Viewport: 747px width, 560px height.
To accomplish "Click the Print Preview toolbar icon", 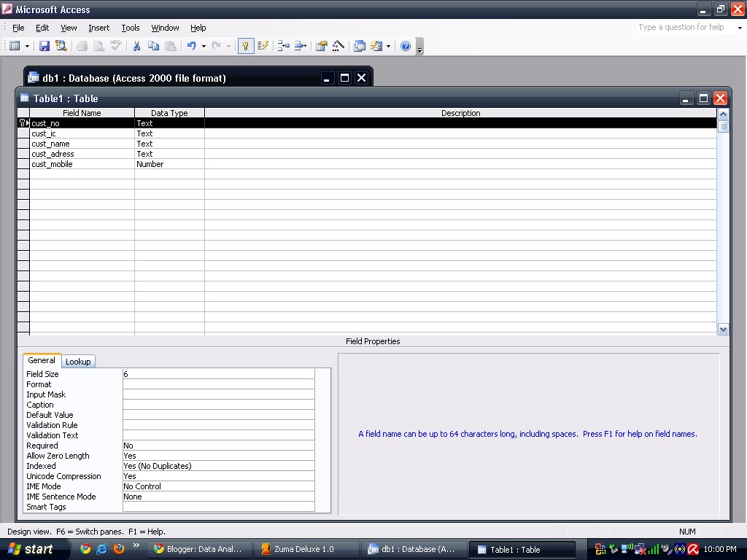I will point(99,46).
